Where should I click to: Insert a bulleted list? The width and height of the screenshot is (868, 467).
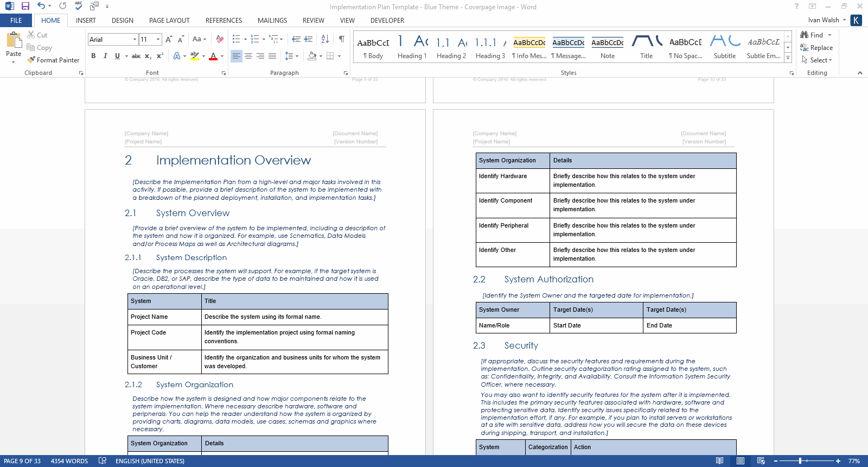(236, 40)
